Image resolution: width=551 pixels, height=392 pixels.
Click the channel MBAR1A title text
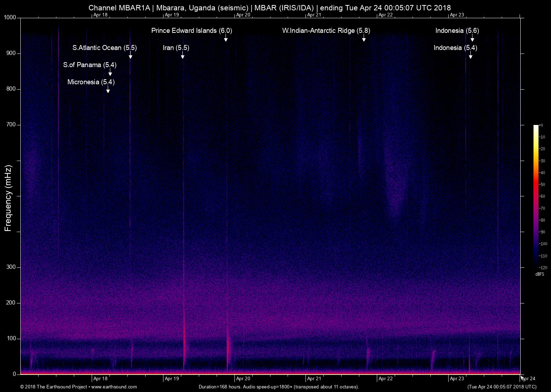[119, 7]
